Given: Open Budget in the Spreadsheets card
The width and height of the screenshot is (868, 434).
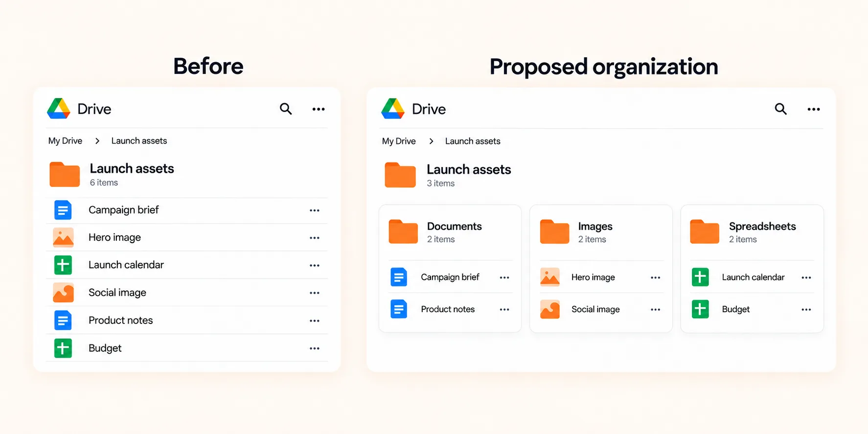Looking at the screenshot, I should pyautogui.click(x=736, y=309).
